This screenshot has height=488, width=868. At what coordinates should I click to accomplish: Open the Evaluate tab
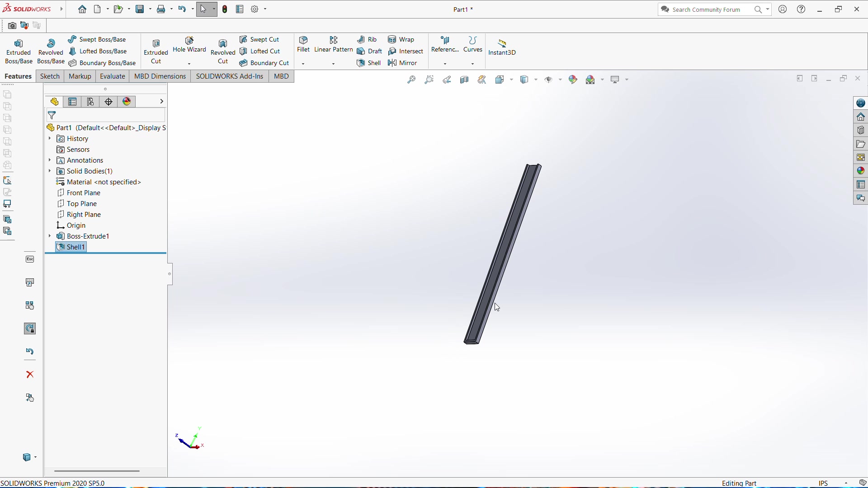pyautogui.click(x=112, y=76)
